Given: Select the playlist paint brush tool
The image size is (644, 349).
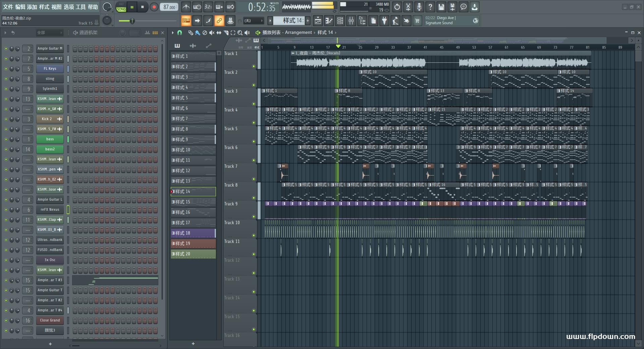Looking at the screenshot, I should 198,33.
